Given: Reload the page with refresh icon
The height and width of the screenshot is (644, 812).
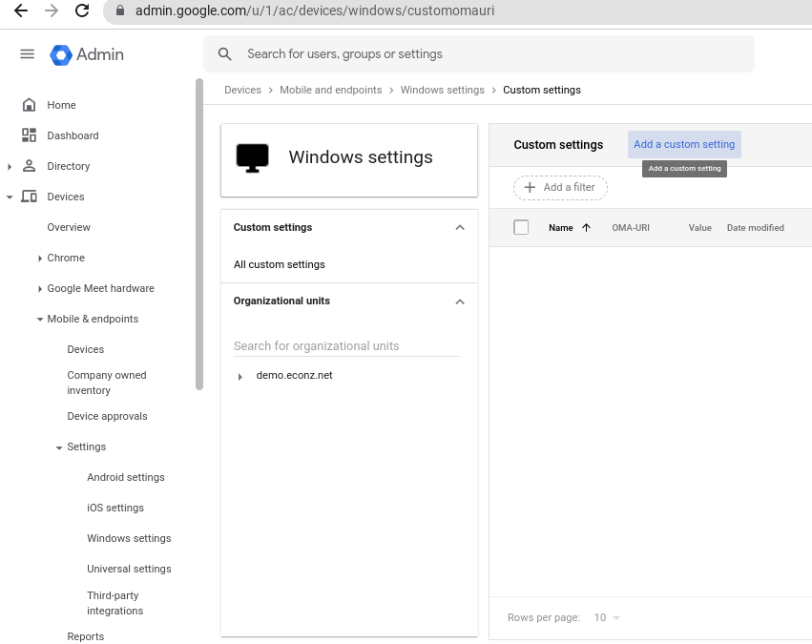Looking at the screenshot, I should coord(82,10).
